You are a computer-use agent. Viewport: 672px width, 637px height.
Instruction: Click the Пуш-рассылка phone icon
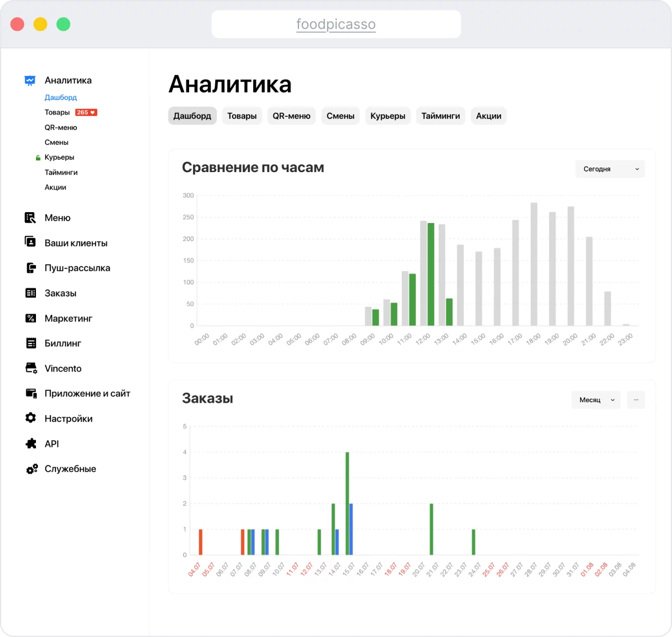click(31, 268)
